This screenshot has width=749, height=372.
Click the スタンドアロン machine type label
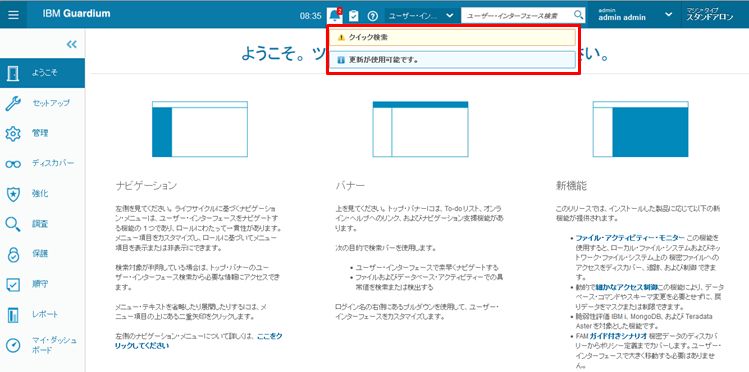[x=710, y=18]
